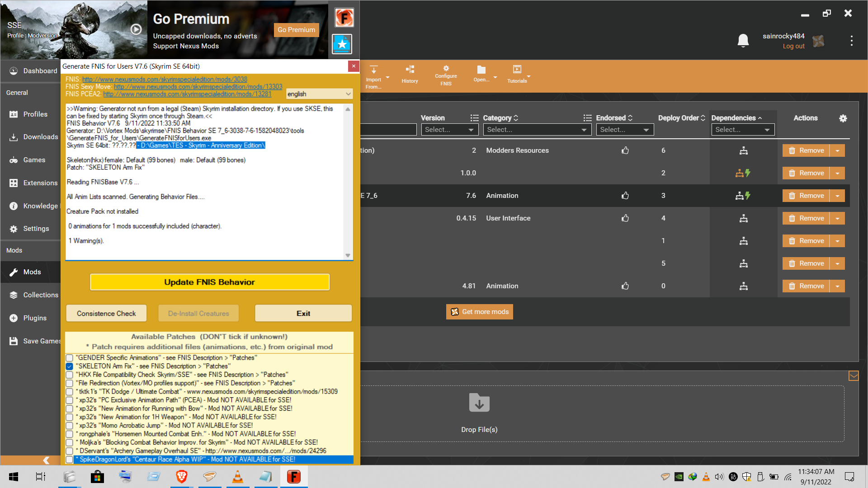Tick New Animation for Running with Bow checkbox
This screenshot has width=868, height=488.
coord(70,409)
